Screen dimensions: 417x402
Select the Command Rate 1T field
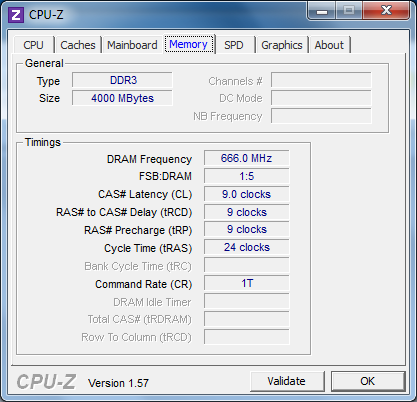click(246, 283)
